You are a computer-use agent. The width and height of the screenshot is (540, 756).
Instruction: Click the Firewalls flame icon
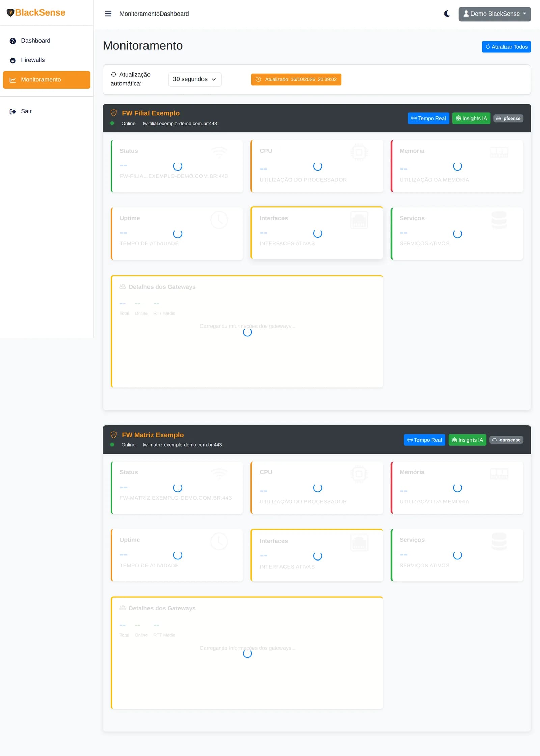click(x=13, y=60)
